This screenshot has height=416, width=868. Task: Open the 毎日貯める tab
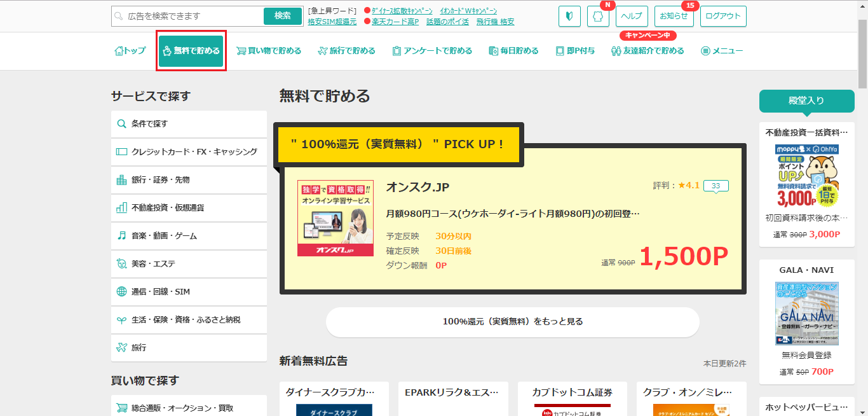click(513, 51)
